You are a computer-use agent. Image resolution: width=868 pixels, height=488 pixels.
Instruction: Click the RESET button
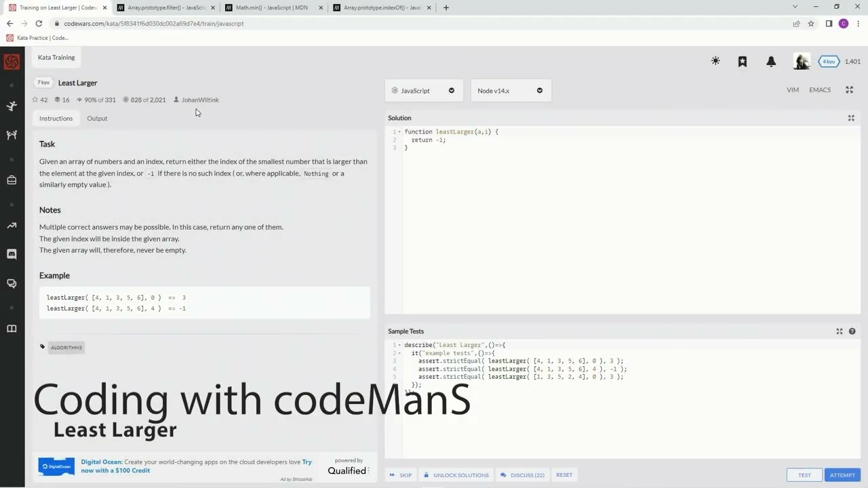click(564, 475)
